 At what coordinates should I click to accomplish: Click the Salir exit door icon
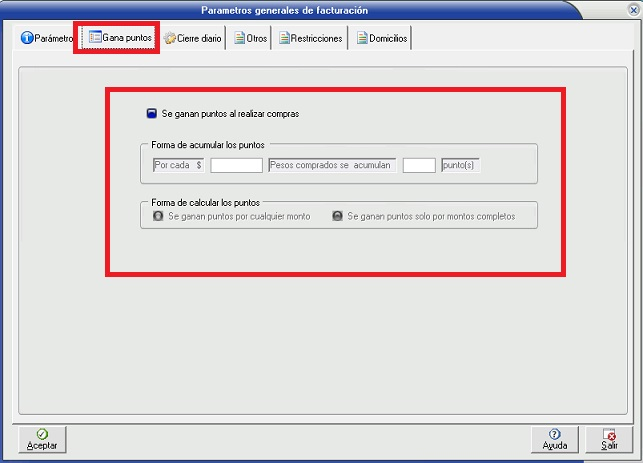coord(609,433)
